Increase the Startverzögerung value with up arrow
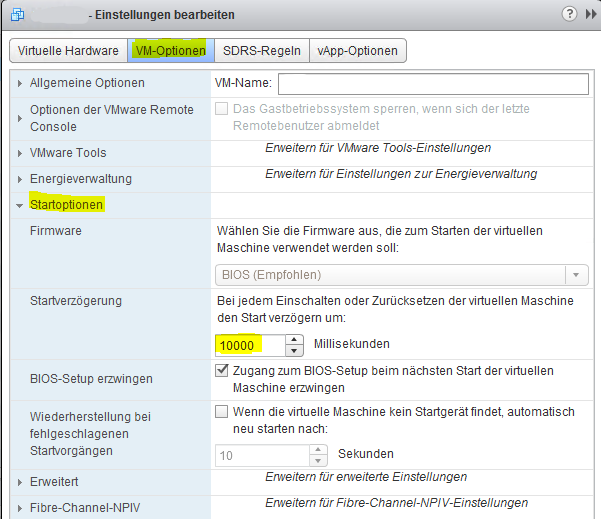This screenshot has width=601, height=519. tap(294, 339)
